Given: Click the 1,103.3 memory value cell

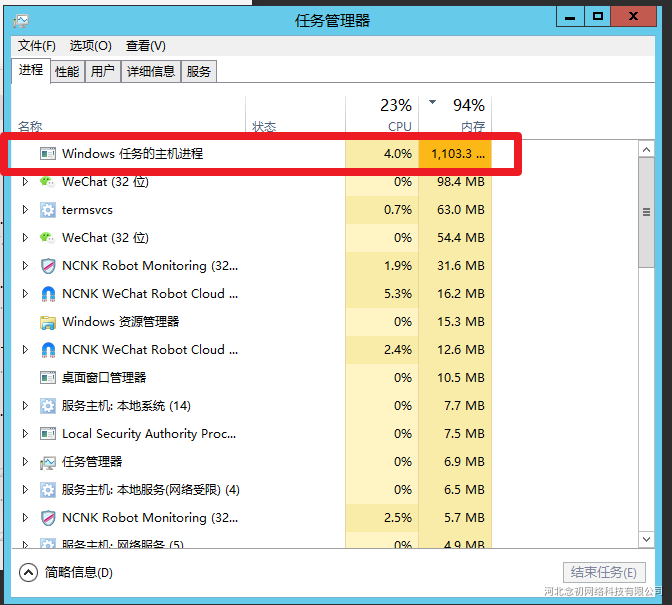Looking at the screenshot, I should [455, 153].
